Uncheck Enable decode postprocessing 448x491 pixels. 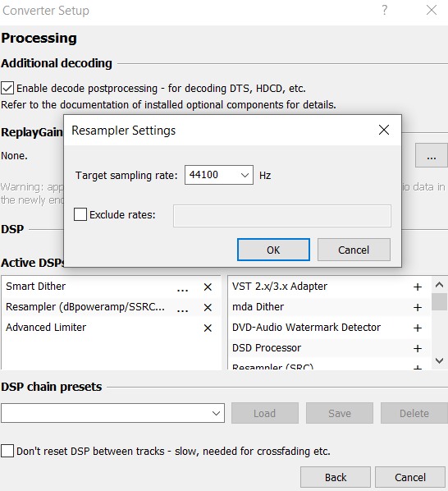coord(7,88)
